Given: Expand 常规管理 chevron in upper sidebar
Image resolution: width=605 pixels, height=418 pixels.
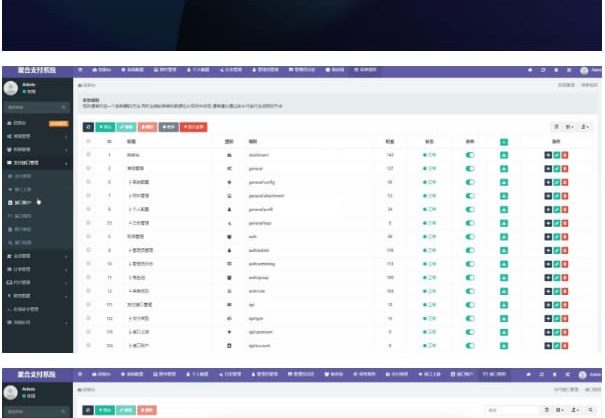Looking at the screenshot, I should (66, 137).
